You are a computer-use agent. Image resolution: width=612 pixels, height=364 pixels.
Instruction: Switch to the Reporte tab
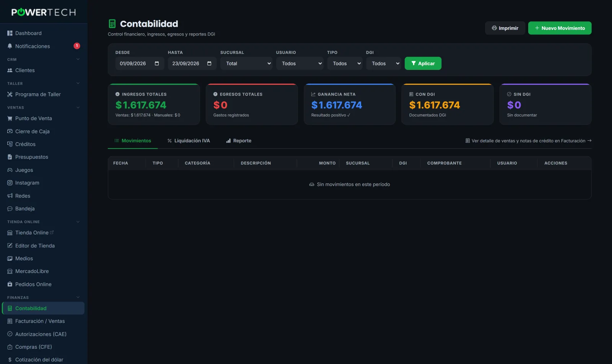click(x=239, y=141)
